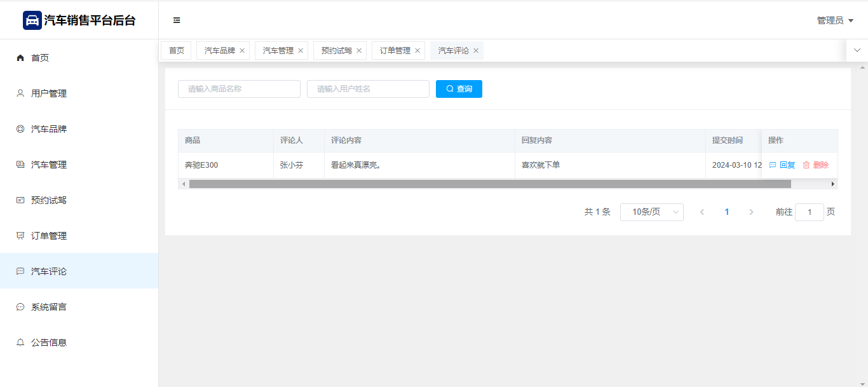Close the 订单管理 tab
This screenshot has width=868, height=387.
click(417, 51)
